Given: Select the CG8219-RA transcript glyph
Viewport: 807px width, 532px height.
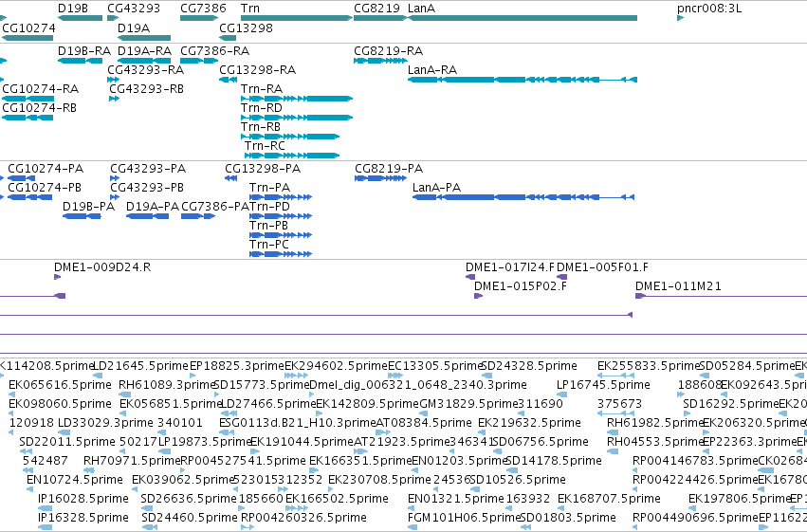Looking at the screenshot, I should click(x=380, y=61).
